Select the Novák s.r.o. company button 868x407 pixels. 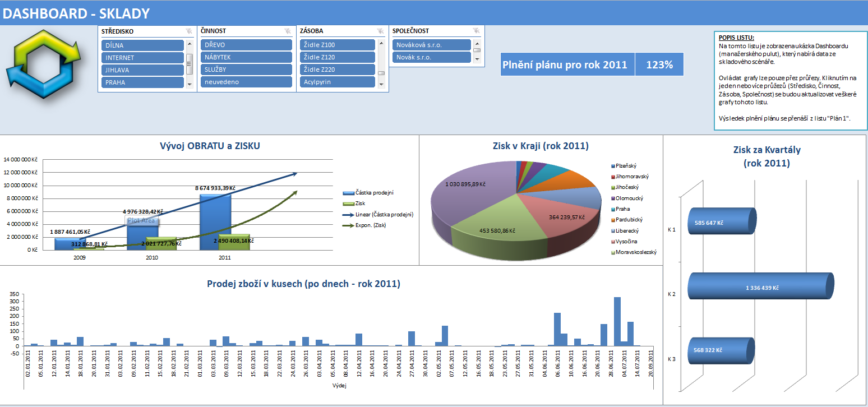(x=431, y=57)
